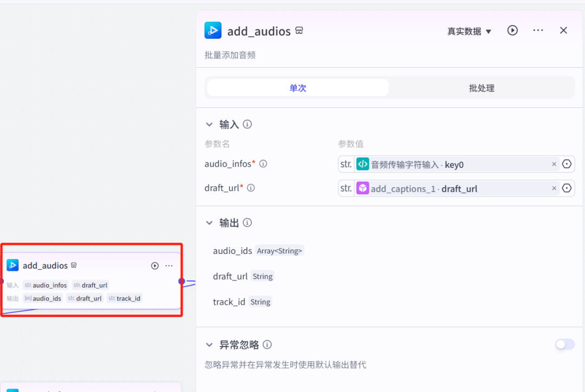Open the str type selector for draft_url
This screenshot has width=585, height=392.
click(x=346, y=188)
